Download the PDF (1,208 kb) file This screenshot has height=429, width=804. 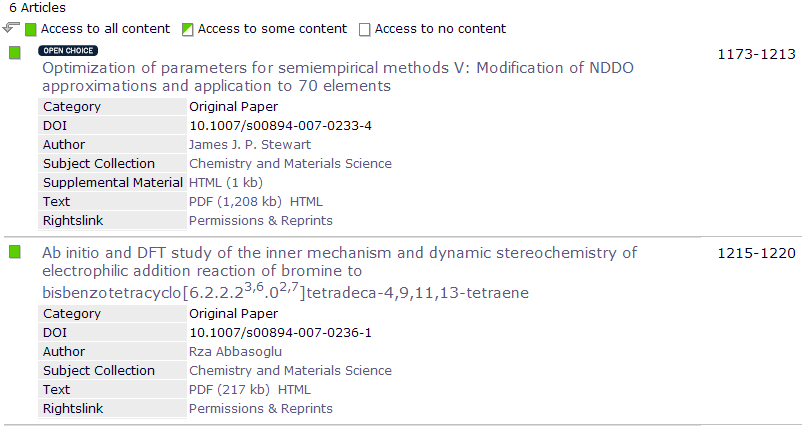click(235, 202)
